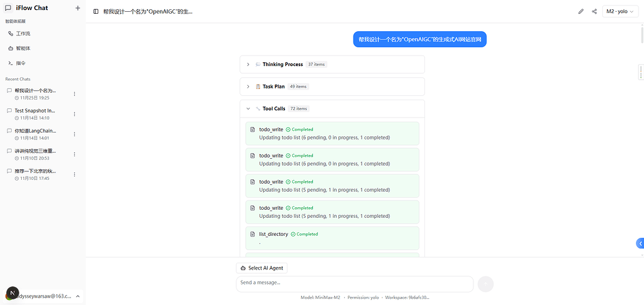The height and width of the screenshot is (305, 644).
Task: Expand the Task Plan section chevron
Action: [248, 87]
